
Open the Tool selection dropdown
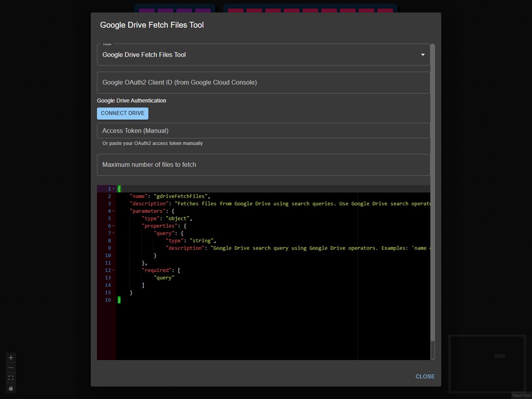click(263, 55)
